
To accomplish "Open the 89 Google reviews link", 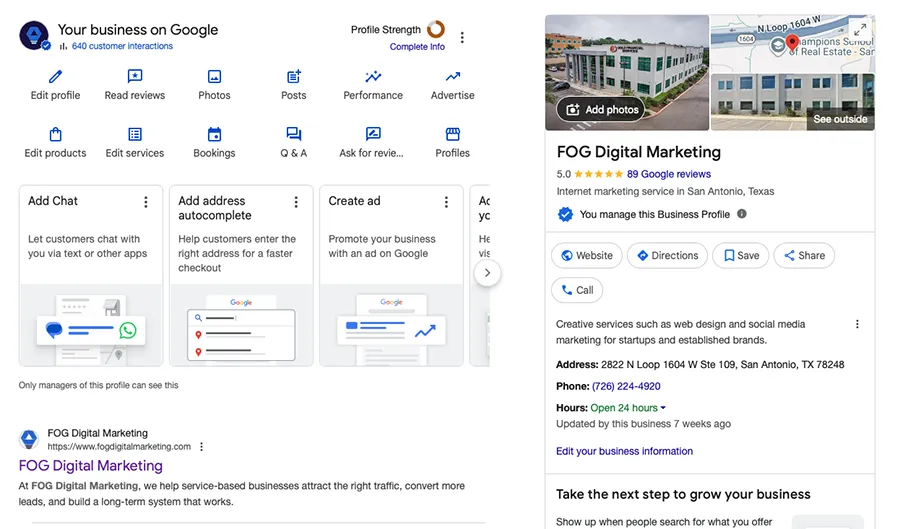I will point(668,174).
